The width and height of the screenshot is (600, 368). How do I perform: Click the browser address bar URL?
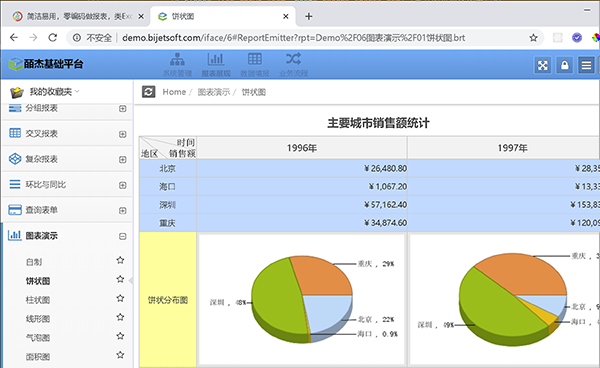click(x=293, y=38)
